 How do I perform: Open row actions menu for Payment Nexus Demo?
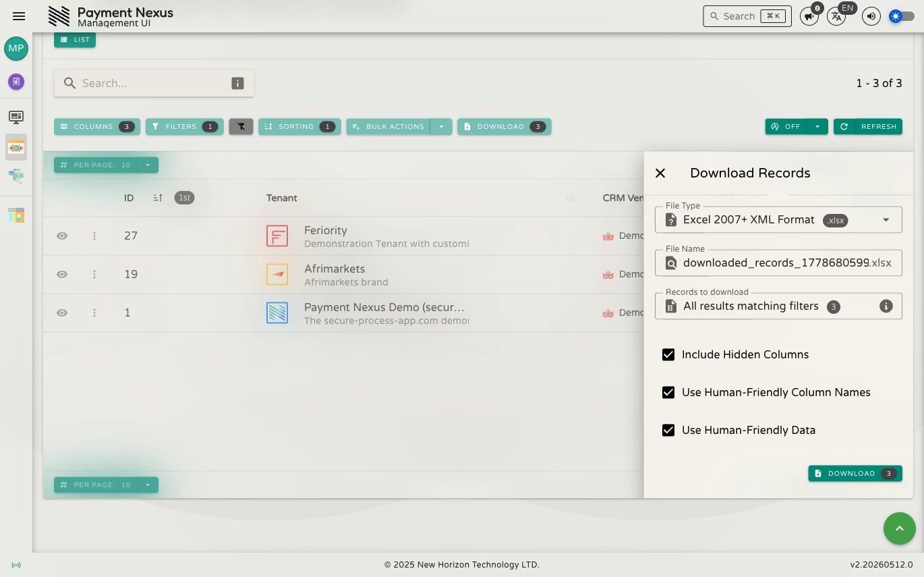[x=94, y=312]
